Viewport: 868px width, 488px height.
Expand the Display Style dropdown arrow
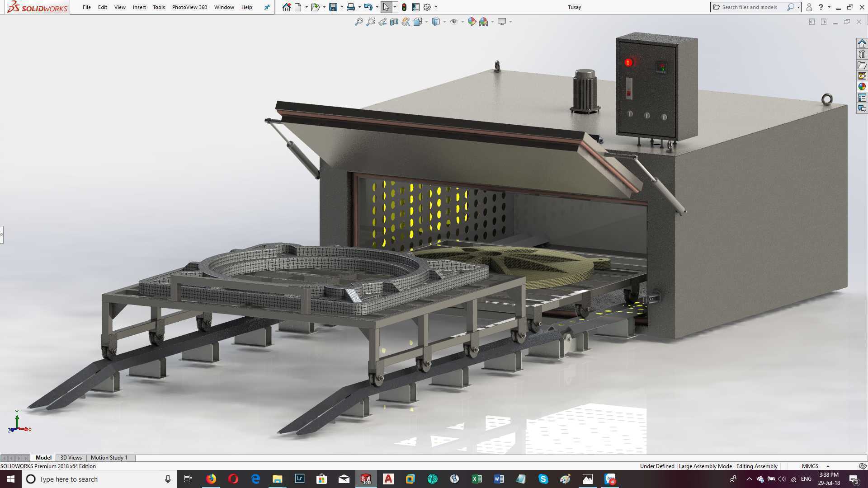(x=444, y=22)
